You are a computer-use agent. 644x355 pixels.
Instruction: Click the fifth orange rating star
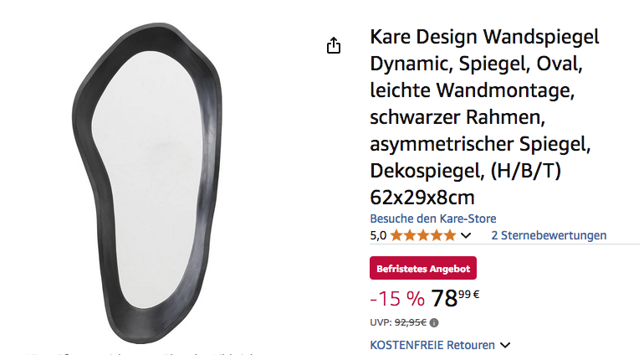coord(450,236)
